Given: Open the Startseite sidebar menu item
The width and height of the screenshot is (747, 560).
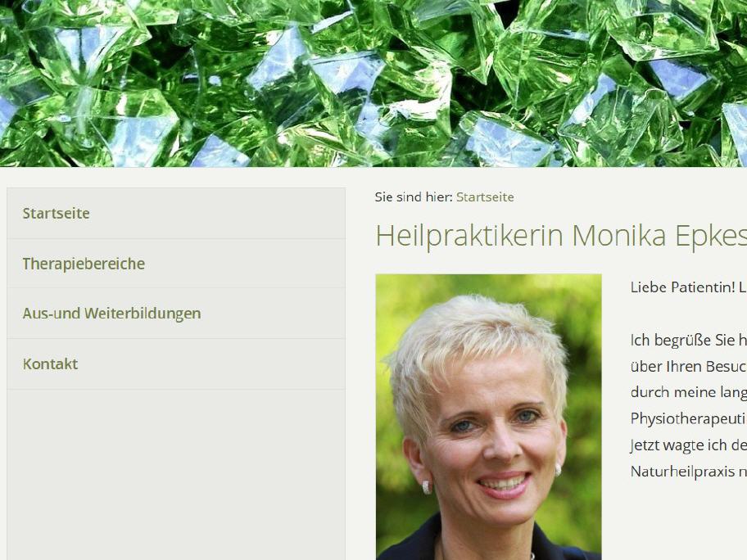Looking at the screenshot, I should coord(176,214).
